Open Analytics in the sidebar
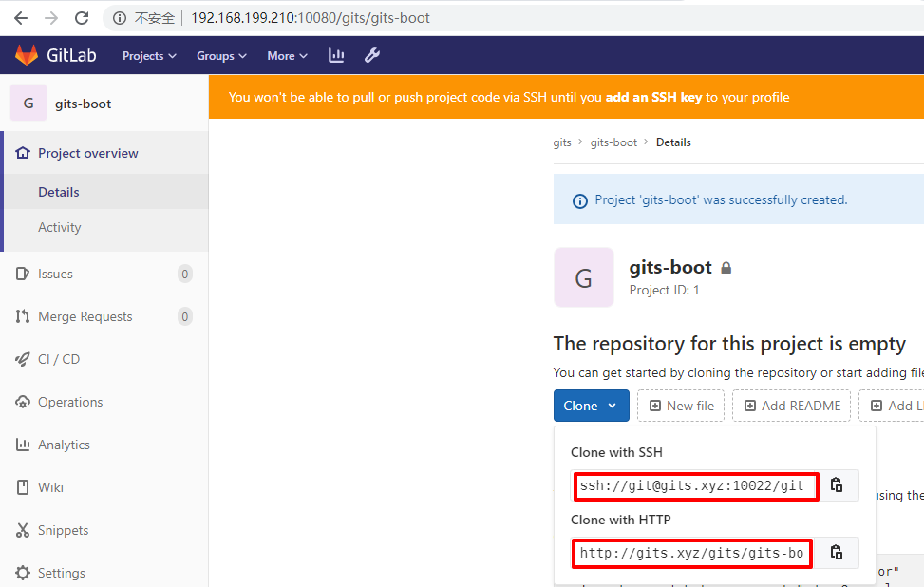Screen dimensions: 924x587 [64, 445]
